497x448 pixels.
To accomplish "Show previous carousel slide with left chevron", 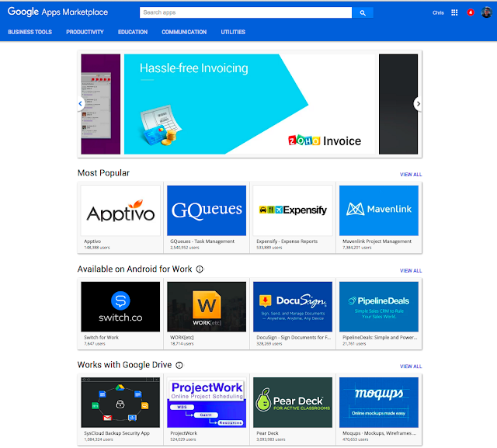I will [81, 103].
